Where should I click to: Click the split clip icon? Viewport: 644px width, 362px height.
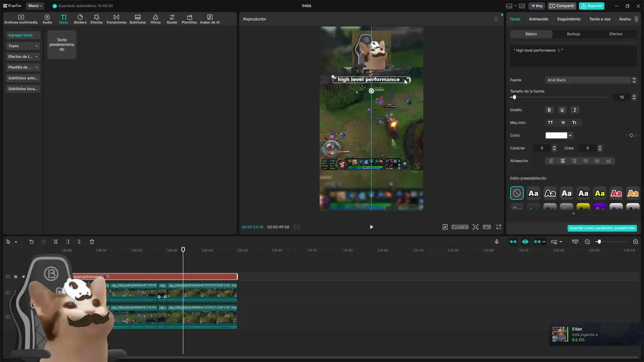point(55,242)
